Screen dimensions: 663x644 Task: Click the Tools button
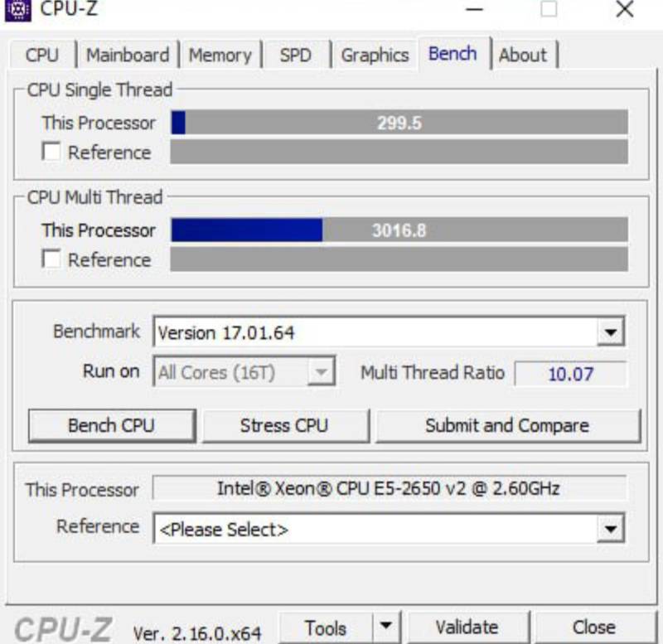tap(326, 627)
